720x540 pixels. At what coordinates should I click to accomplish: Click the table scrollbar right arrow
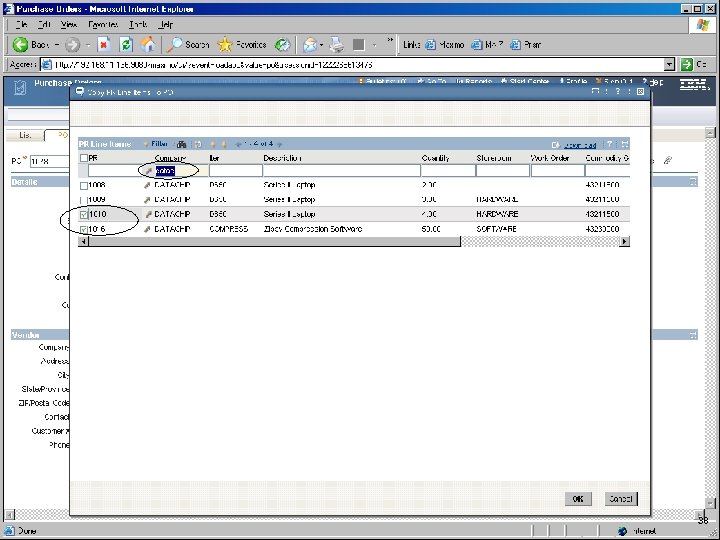(624, 242)
